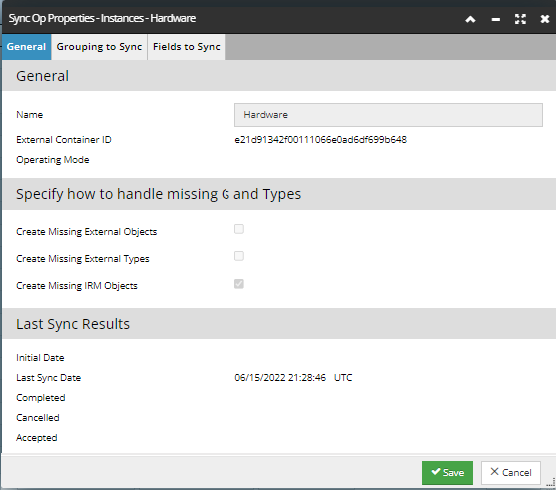
Task: Cancel the properties dialog changes
Action: 511,473
